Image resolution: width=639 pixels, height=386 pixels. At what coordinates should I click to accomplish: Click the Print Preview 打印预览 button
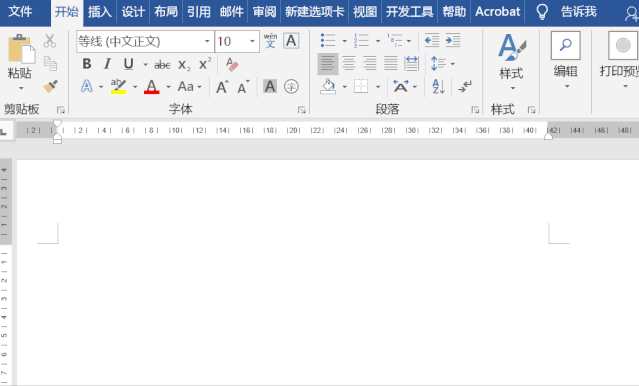(x=619, y=61)
